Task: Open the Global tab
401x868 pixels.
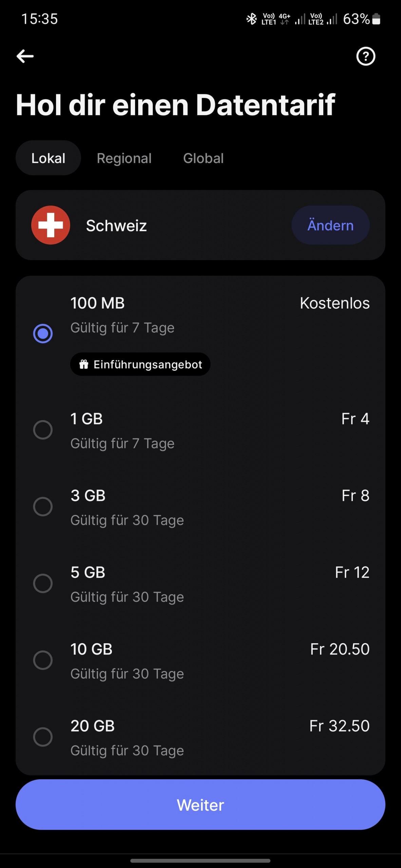Action: [204, 158]
